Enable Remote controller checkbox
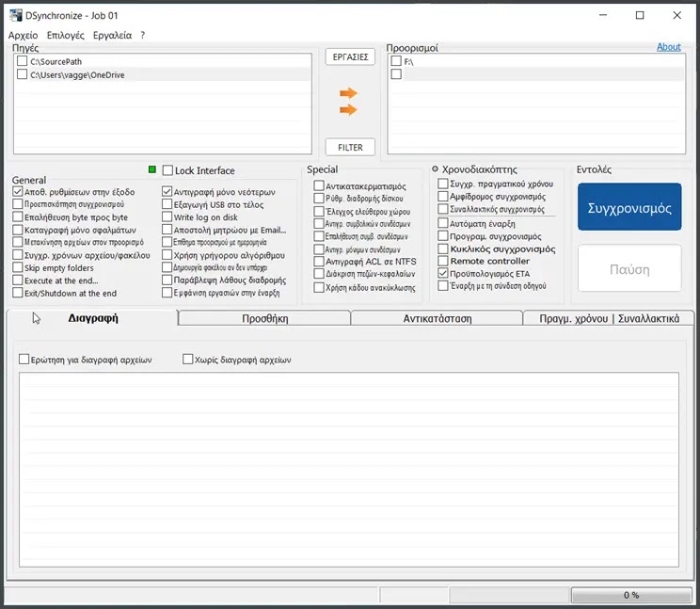Viewport: 700px width, 609px height. 443,261
